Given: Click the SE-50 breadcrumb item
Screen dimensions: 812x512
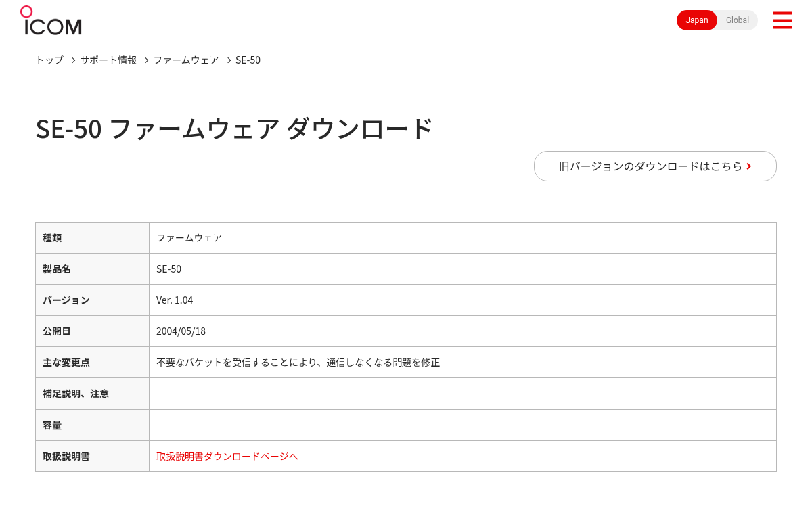Looking at the screenshot, I should tap(248, 60).
